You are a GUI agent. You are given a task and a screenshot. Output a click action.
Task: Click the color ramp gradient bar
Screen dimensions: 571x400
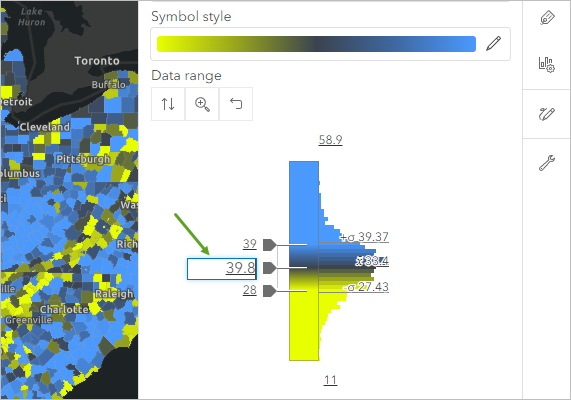coord(316,44)
